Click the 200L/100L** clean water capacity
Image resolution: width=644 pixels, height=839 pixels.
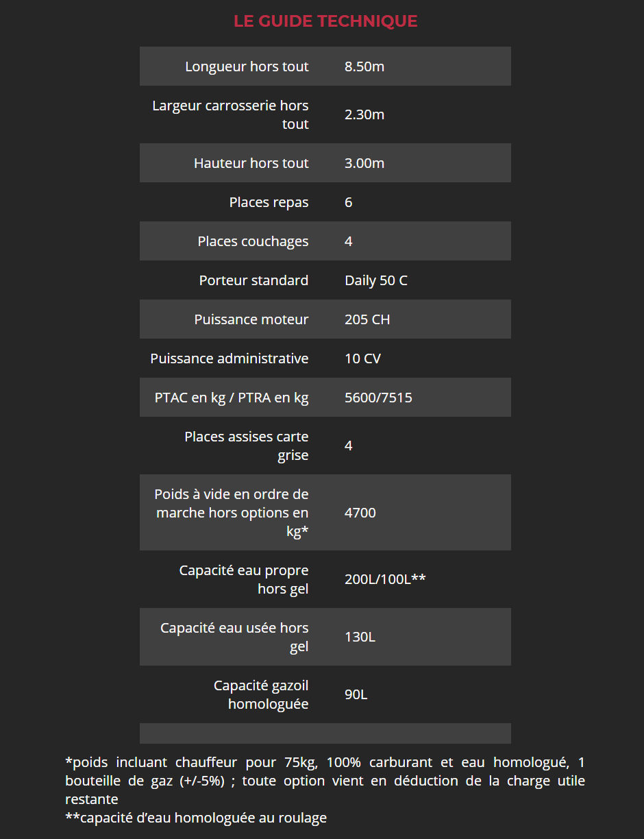click(x=385, y=579)
